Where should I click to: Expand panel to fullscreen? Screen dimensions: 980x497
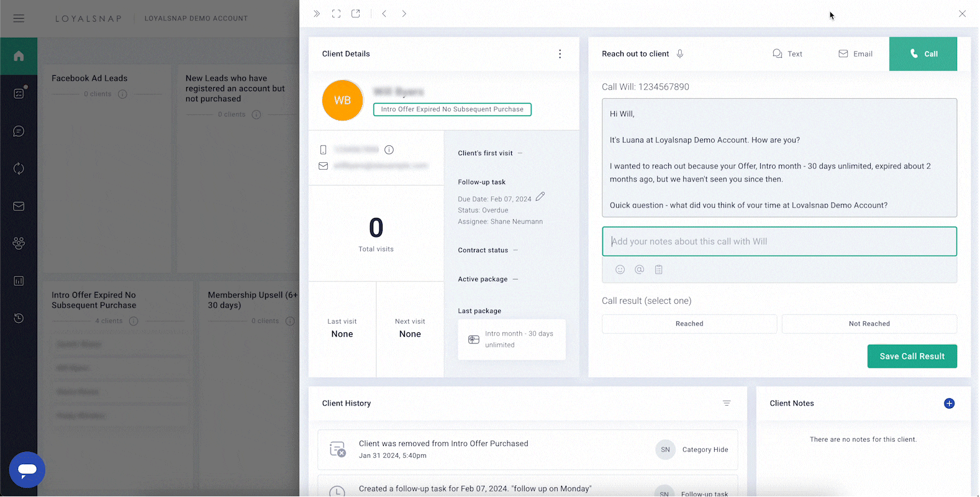coord(336,14)
